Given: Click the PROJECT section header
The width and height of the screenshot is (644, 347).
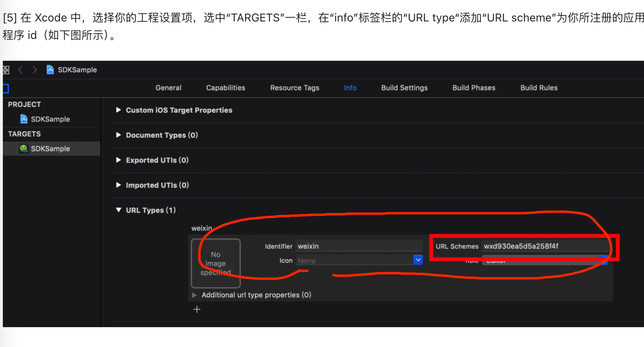Looking at the screenshot, I should click(24, 104).
